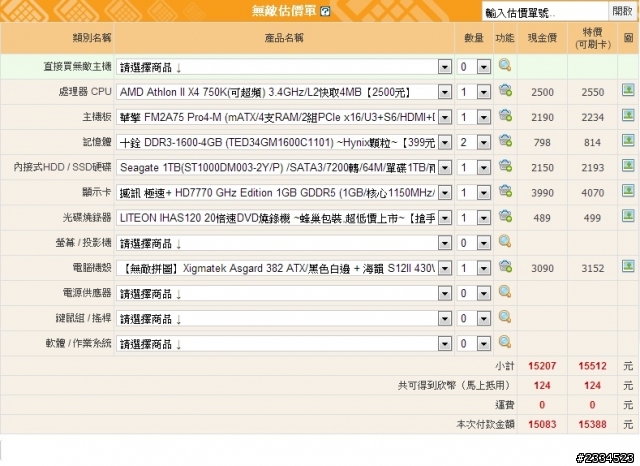Search products in 軟體 / 作業系統 row
This screenshot has width=640, height=466.
[505, 342]
